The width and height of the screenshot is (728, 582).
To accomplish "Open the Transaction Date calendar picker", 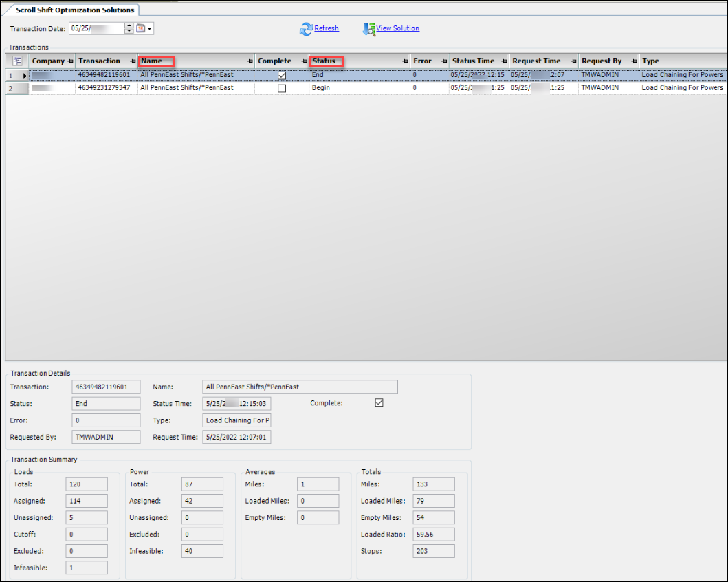I will [x=141, y=28].
